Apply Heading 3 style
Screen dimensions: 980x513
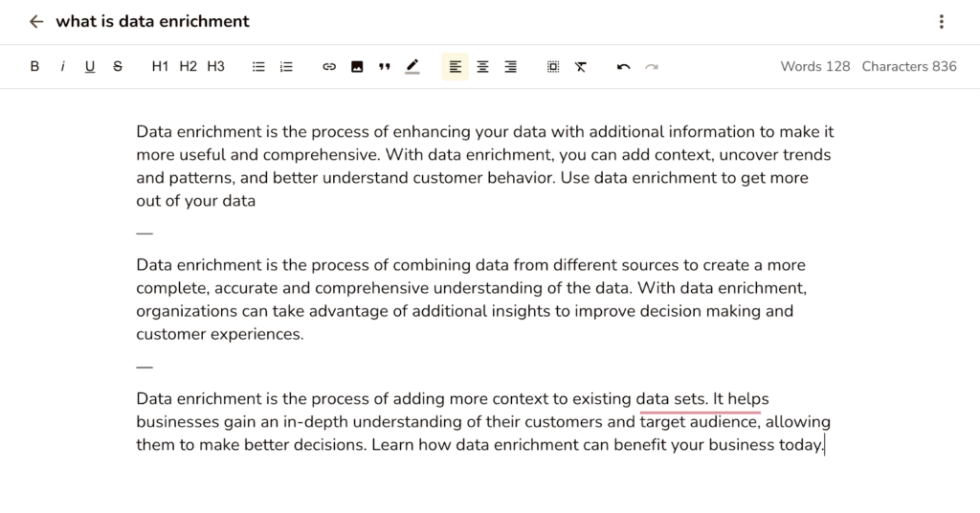click(x=215, y=67)
